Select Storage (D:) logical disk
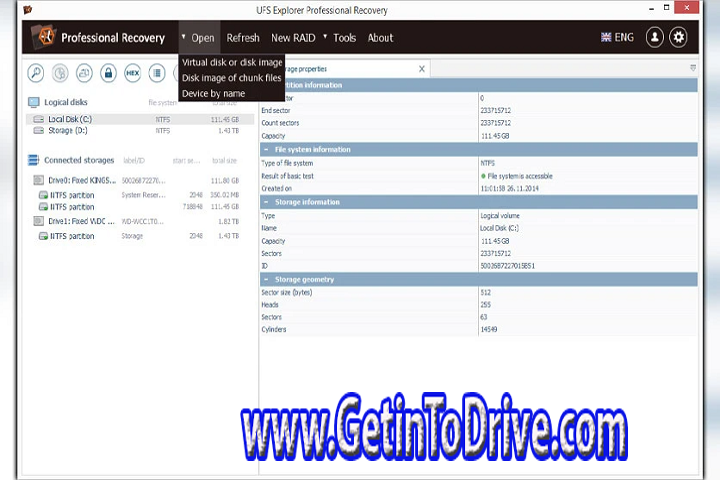This screenshot has height=480, width=720. [x=140, y=130]
